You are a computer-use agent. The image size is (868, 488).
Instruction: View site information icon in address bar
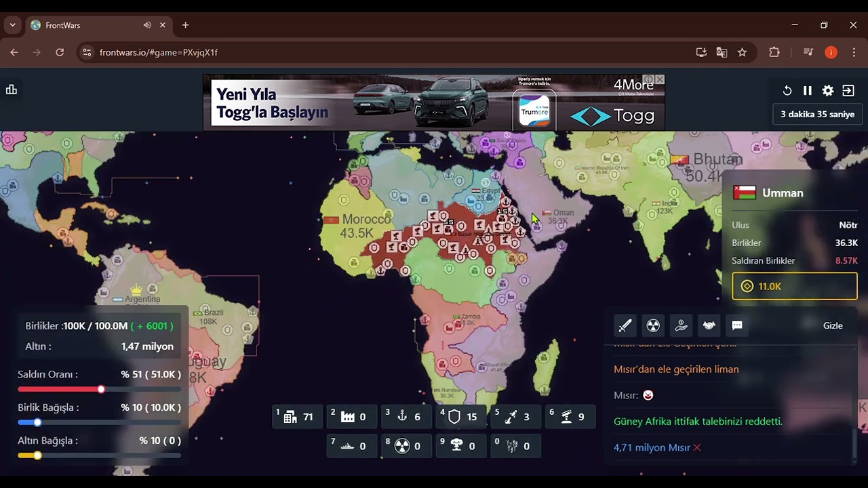[x=86, y=52]
